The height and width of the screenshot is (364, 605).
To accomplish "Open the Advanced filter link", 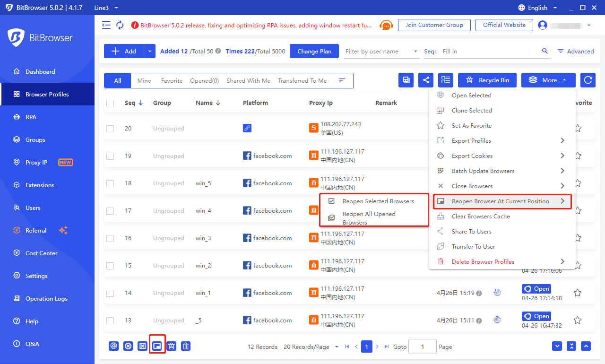I will [576, 51].
